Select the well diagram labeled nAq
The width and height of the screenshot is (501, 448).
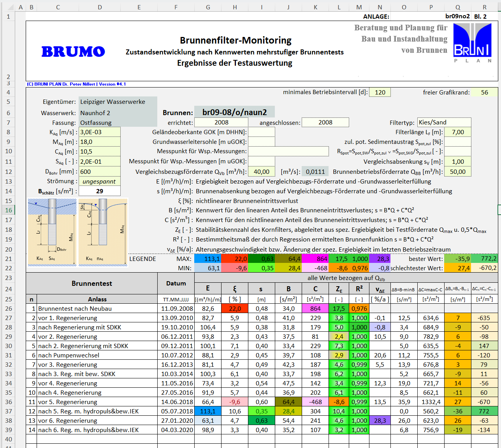tap(103, 232)
